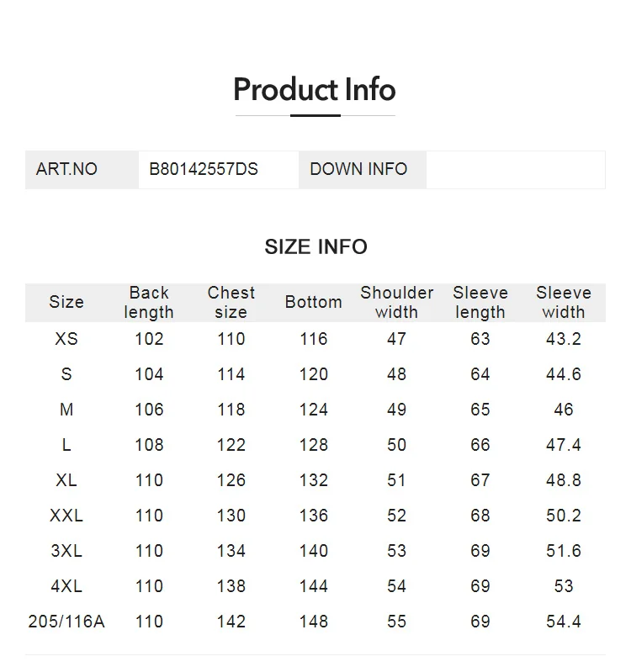Click the 4XL size row label
The height and width of the screenshot is (672, 631).
tap(66, 586)
